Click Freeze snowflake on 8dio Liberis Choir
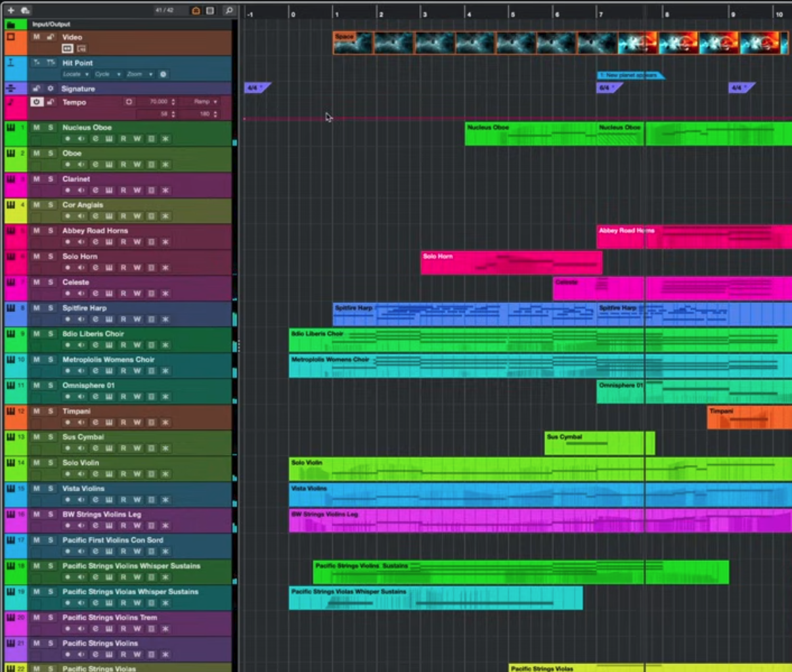The width and height of the screenshot is (792, 672). (165, 345)
